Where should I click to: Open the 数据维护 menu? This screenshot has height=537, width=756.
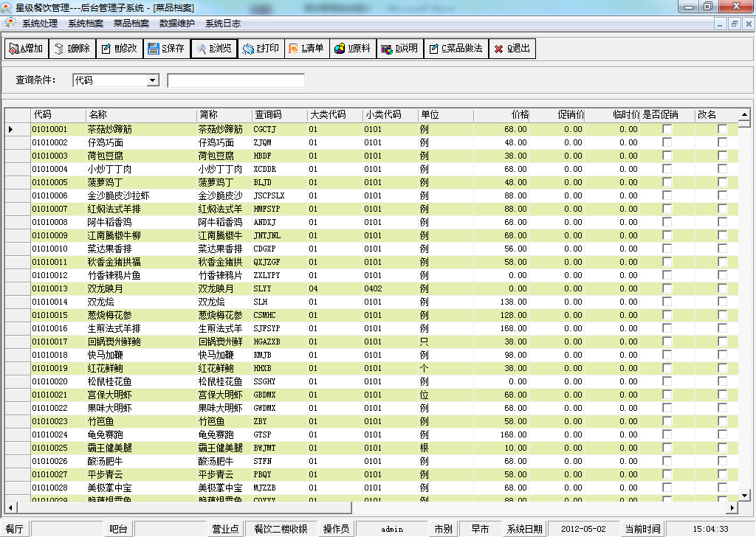pyautogui.click(x=177, y=24)
